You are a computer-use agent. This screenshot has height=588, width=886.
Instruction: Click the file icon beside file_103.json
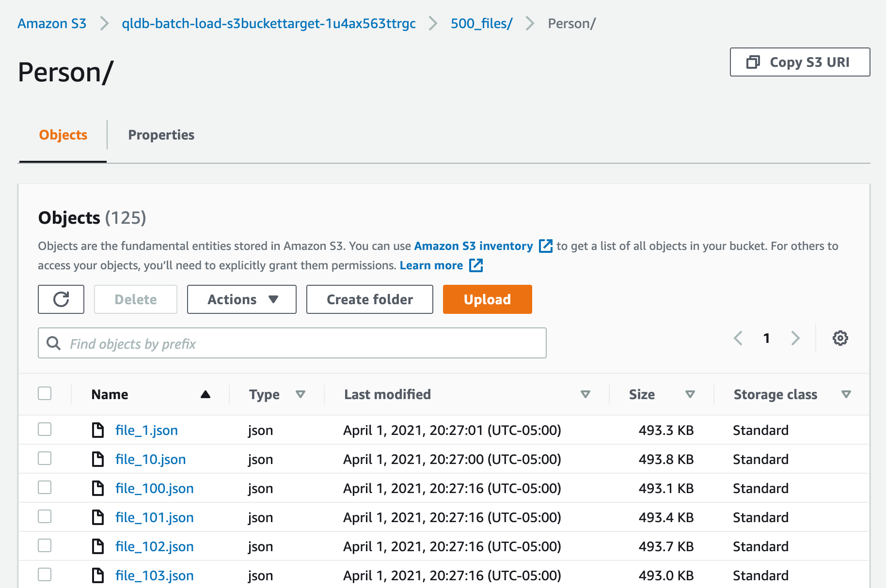coord(98,575)
